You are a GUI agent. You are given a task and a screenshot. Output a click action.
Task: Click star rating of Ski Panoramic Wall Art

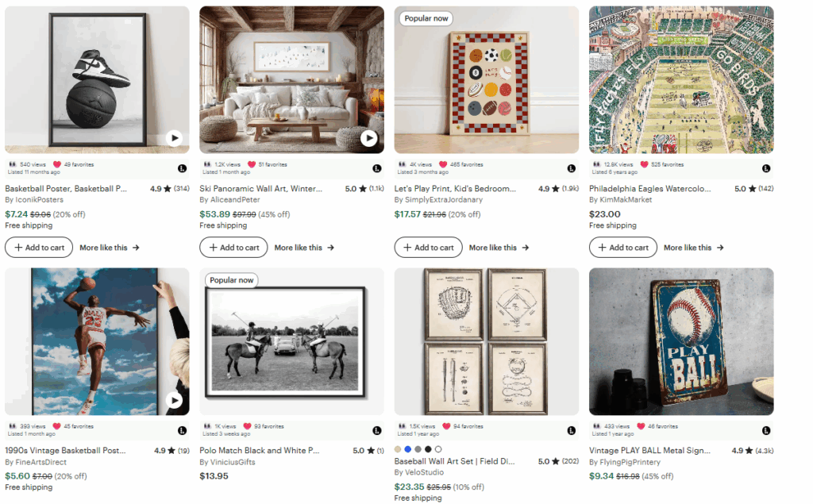pos(362,189)
